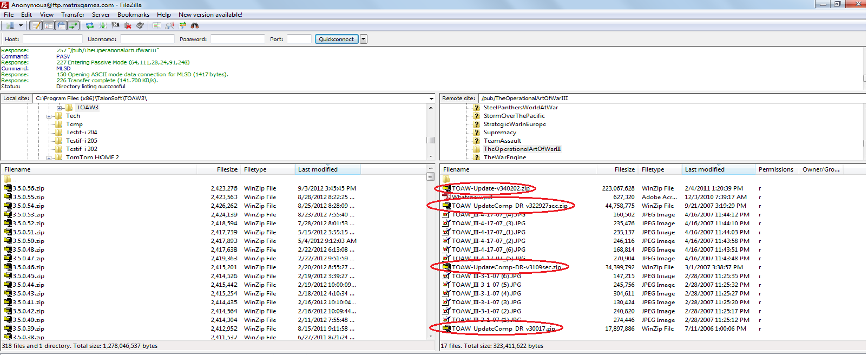Viewport: 868px width, 355px height.
Task: Select the Temp folder in local tree
Action: tap(74, 124)
